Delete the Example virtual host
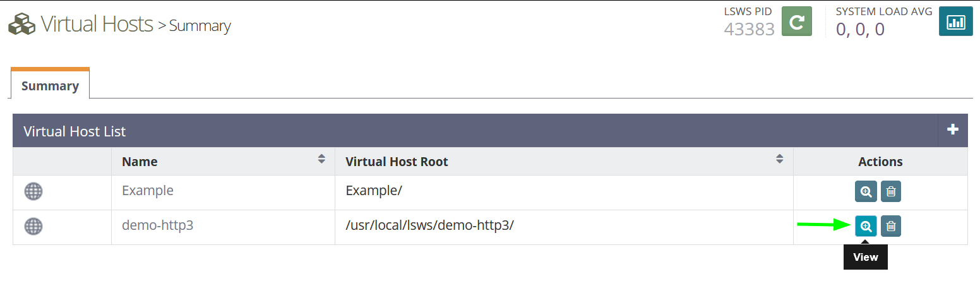The image size is (980, 305). point(891,191)
